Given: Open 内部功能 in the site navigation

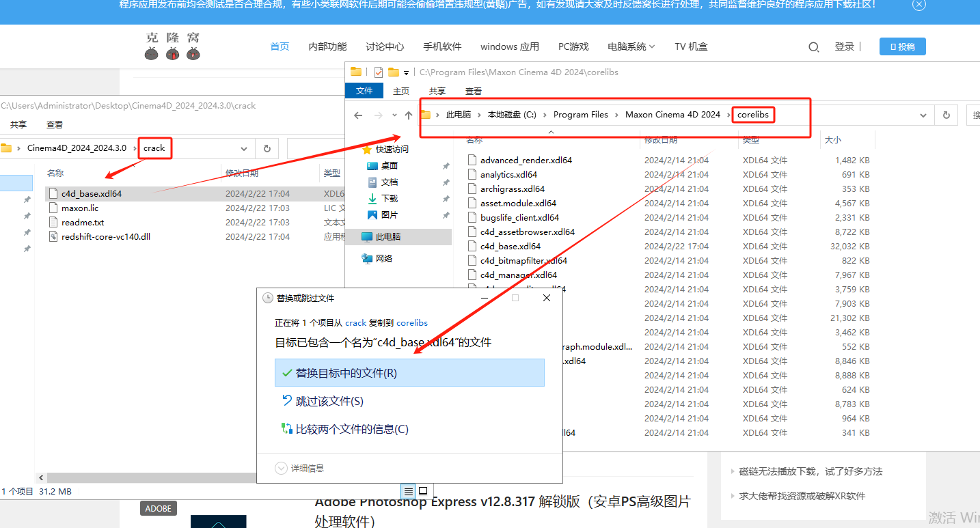Looking at the screenshot, I should pyautogui.click(x=327, y=46).
